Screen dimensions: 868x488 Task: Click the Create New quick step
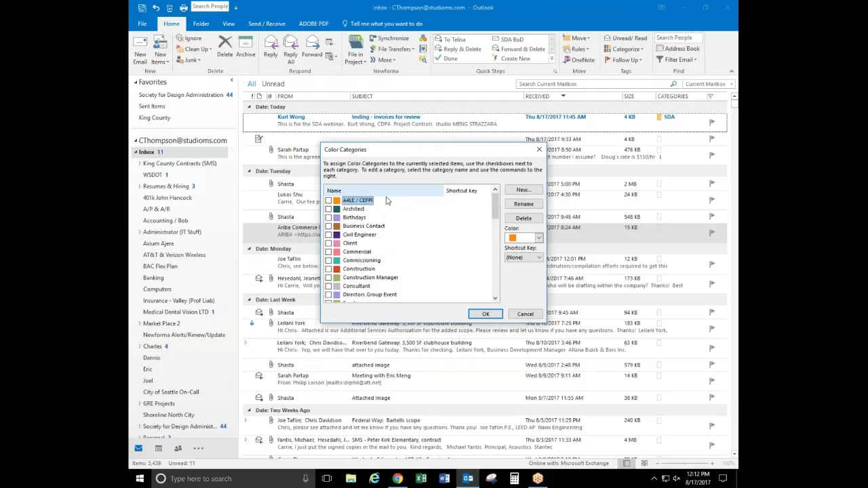pos(511,59)
